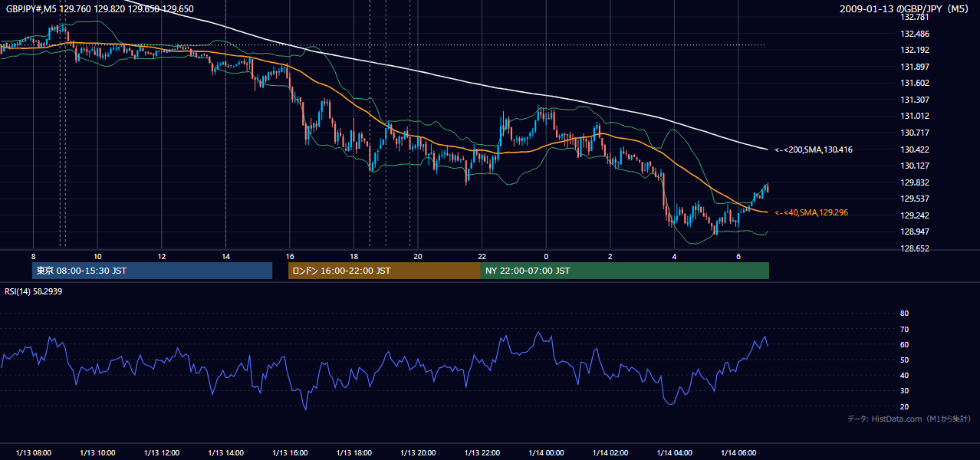Click RSI axis level 70
The width and height of the screenshot is (980, 460).
tap(904, 329)
